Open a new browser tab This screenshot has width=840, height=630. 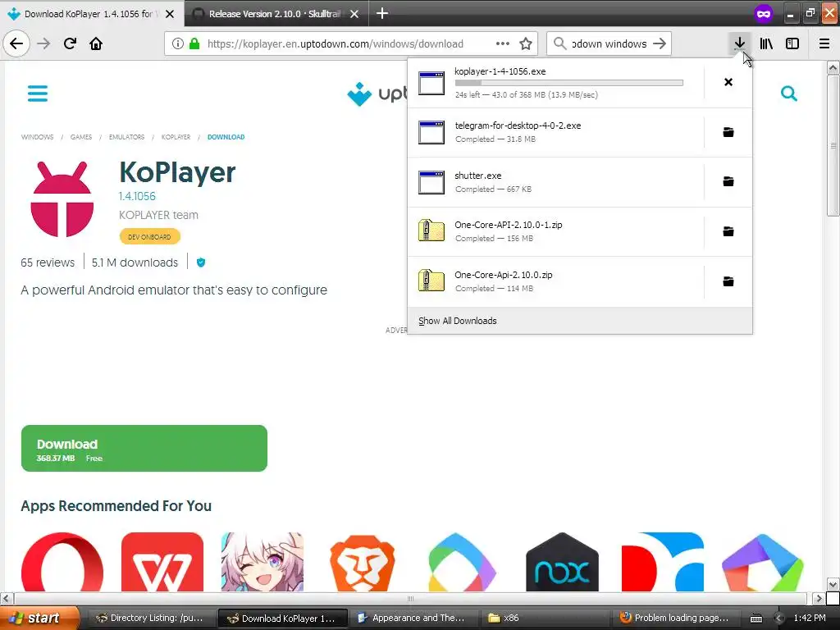pos(382,13)
